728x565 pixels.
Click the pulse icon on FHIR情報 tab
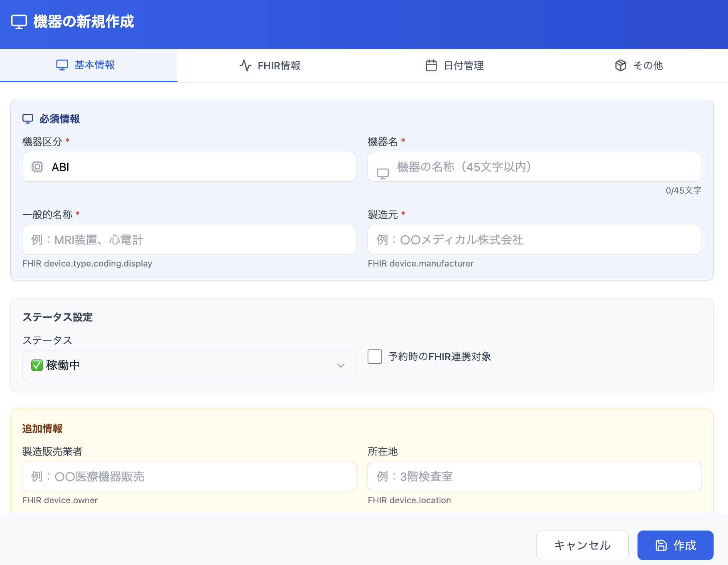click(245, 65)
